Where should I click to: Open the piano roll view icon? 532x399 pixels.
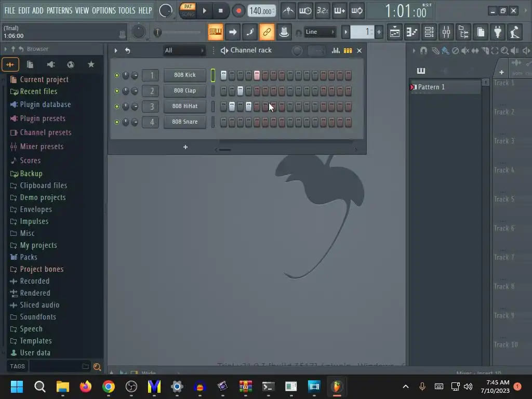coord(412,32)
